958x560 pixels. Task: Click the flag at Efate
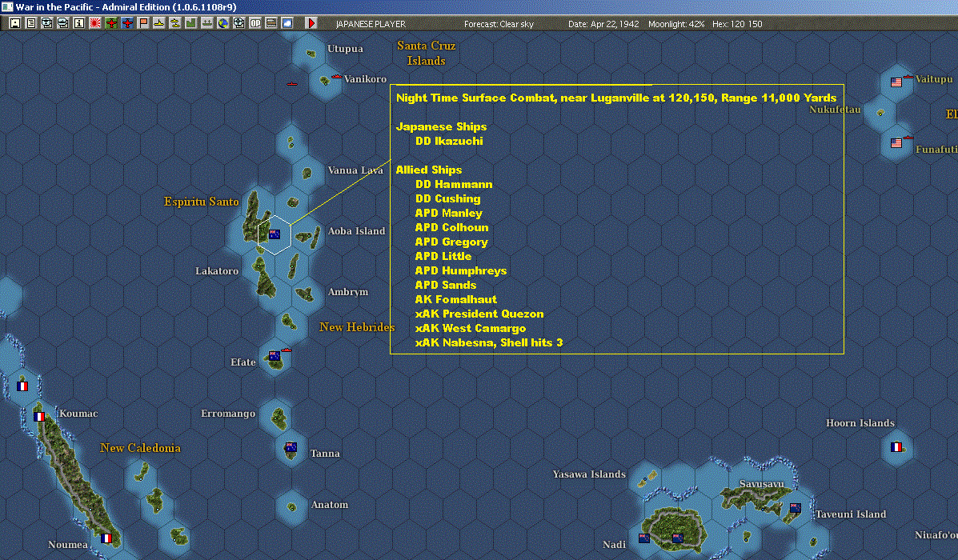(x=275, y=355)
